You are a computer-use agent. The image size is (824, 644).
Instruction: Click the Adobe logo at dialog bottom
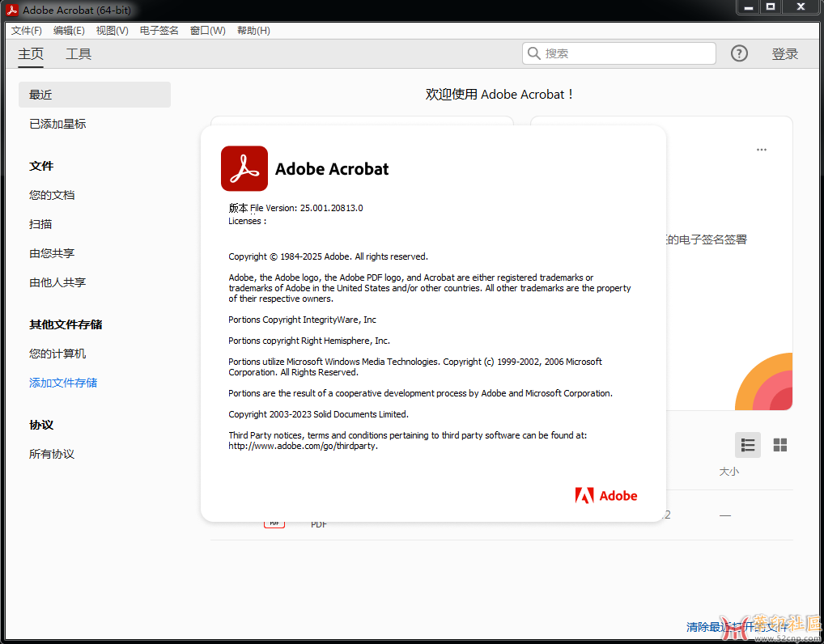pyautogui.click(x=606, y=495)
